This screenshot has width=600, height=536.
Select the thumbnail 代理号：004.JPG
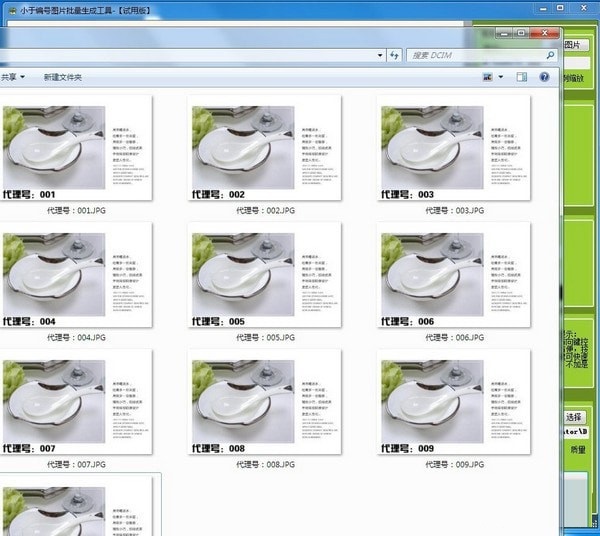coord(75,275)
